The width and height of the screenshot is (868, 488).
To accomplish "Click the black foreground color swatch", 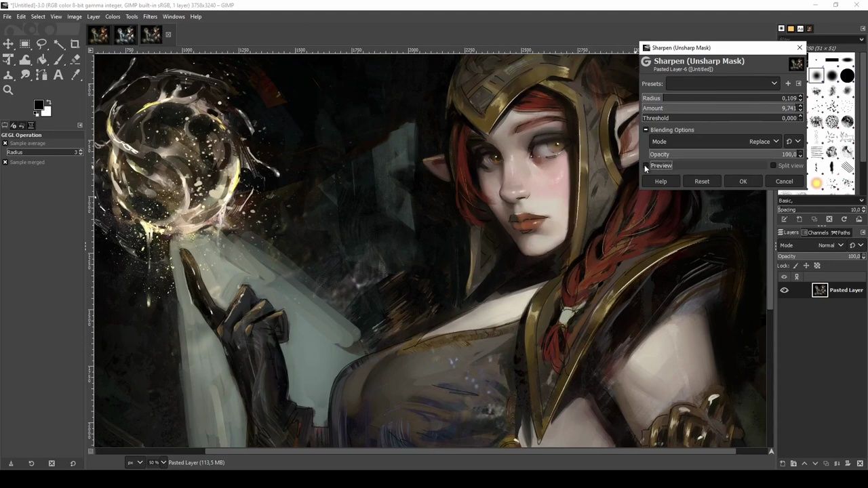I will (x=39, y=104).
